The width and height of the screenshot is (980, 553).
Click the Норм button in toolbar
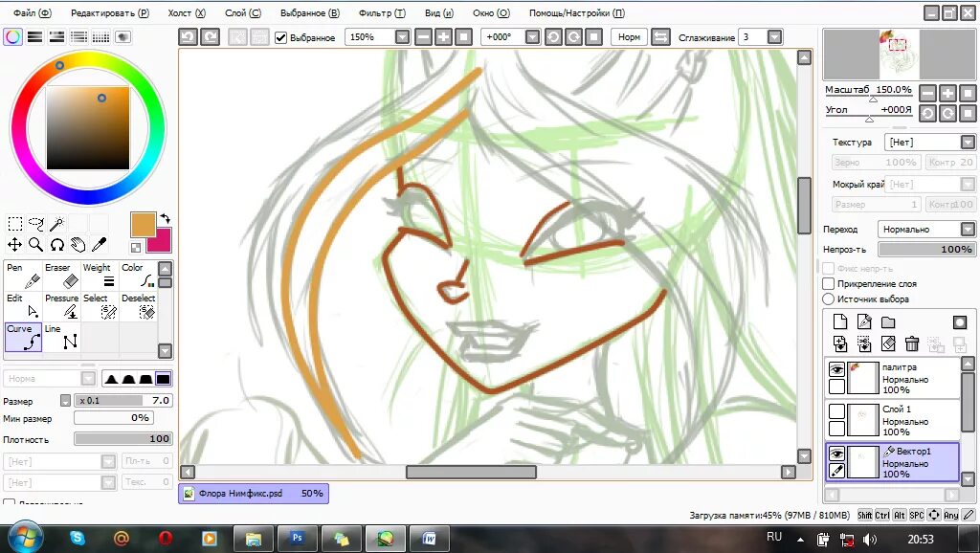[x=629, y=37]
